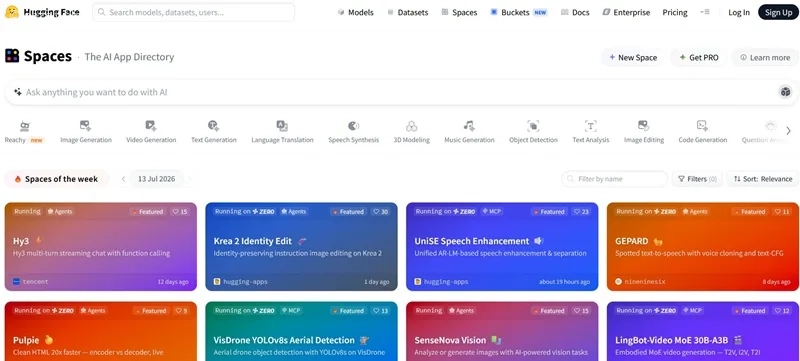Expand the Filters options
800x361 pixels.
click(697, 179)
